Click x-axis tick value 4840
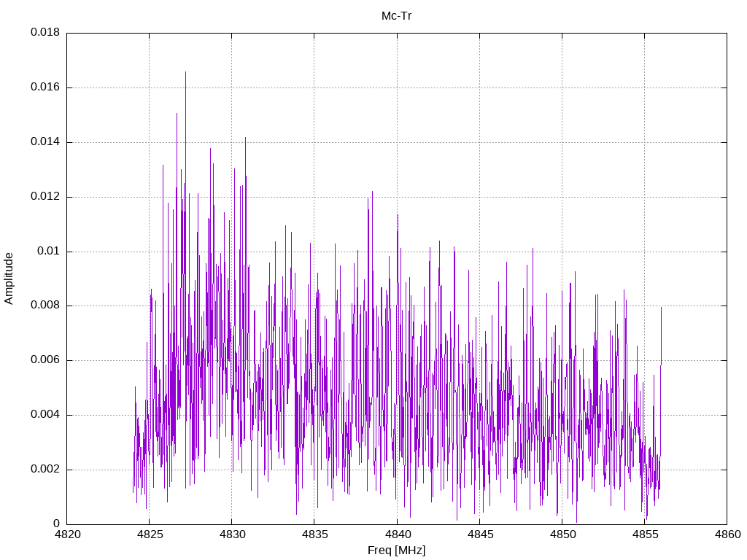This screenshot has width=747, height=560. [x=398, y=534]
